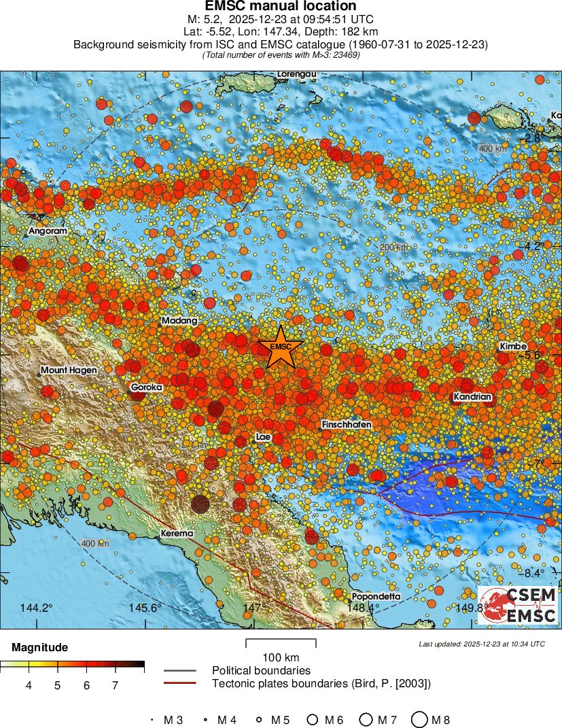Screen dimensions: 562x728
Task: Click the gray political boundaries legend line
Action: [180, 670]
